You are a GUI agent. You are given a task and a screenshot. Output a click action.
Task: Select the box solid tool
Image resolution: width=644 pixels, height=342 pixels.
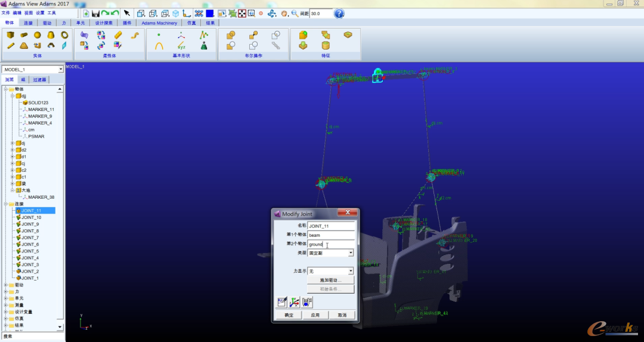click(11, 35)
